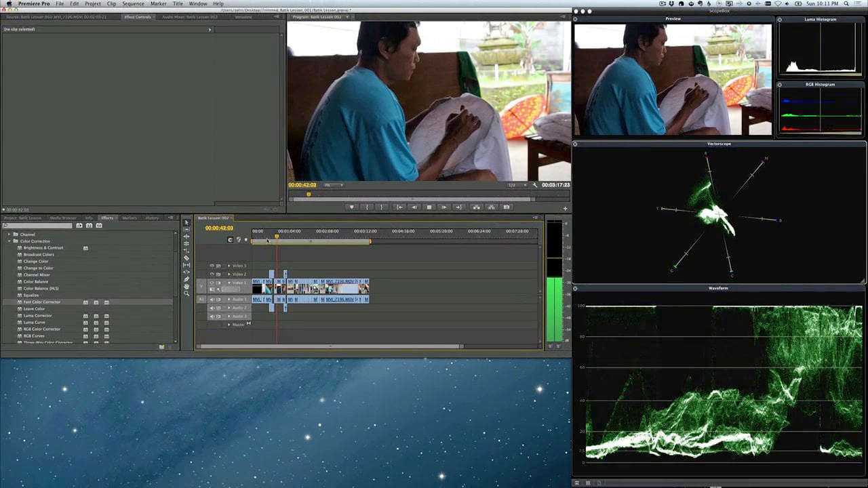This screenshot has height=488, width=868.
Task: Open the Marker menu
Action: 159,3
